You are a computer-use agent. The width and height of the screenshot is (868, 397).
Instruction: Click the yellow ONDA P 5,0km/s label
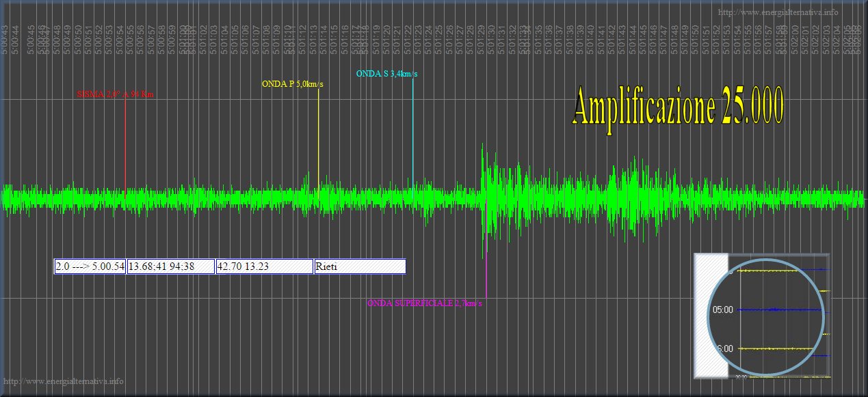[x=293, y=84]
